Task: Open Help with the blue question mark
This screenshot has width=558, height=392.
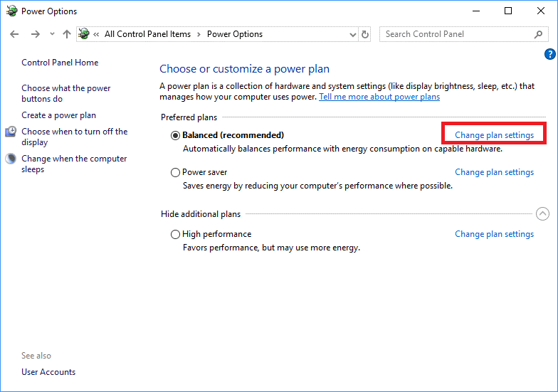Action: (549, 54)
